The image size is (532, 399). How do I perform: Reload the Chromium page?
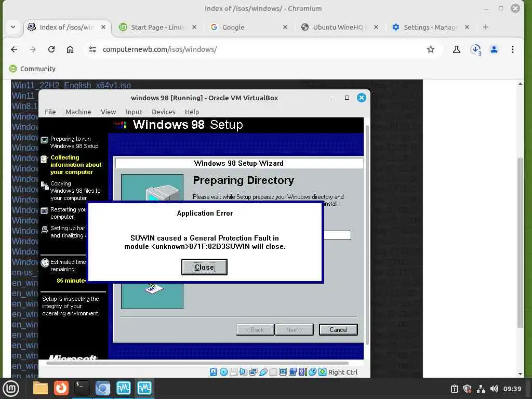point(51,49)
